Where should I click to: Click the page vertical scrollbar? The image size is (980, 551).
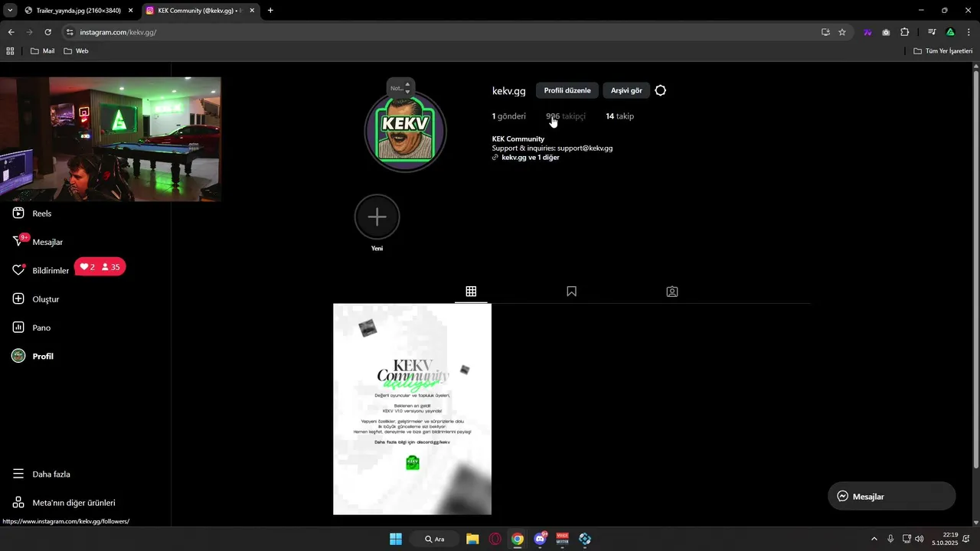point(975,268)
